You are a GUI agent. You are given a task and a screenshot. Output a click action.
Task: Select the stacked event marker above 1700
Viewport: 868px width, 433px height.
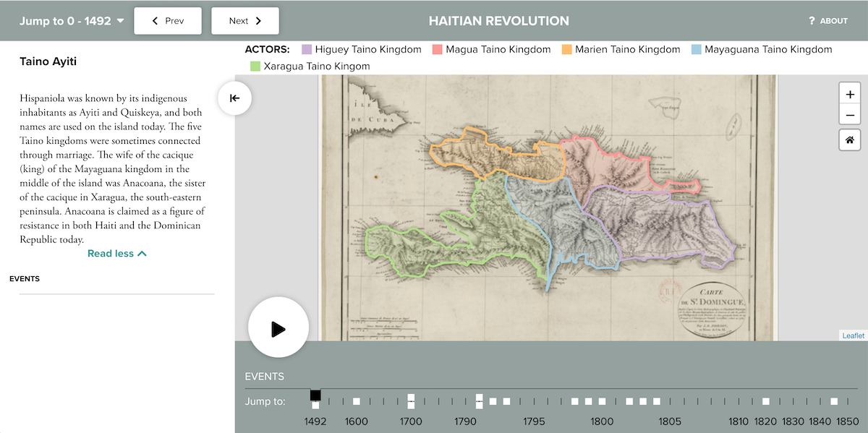(411, 400)
